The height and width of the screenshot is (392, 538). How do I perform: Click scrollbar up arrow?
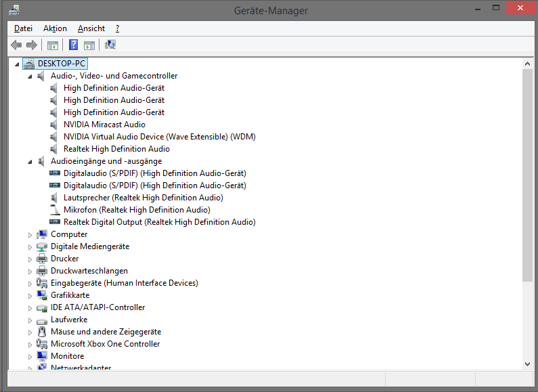pos(527,64)
